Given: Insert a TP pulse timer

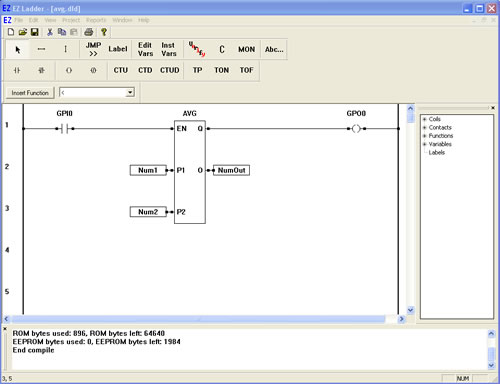Looking at the screenshot, I should pyautogui.click(x=197, y=70).
